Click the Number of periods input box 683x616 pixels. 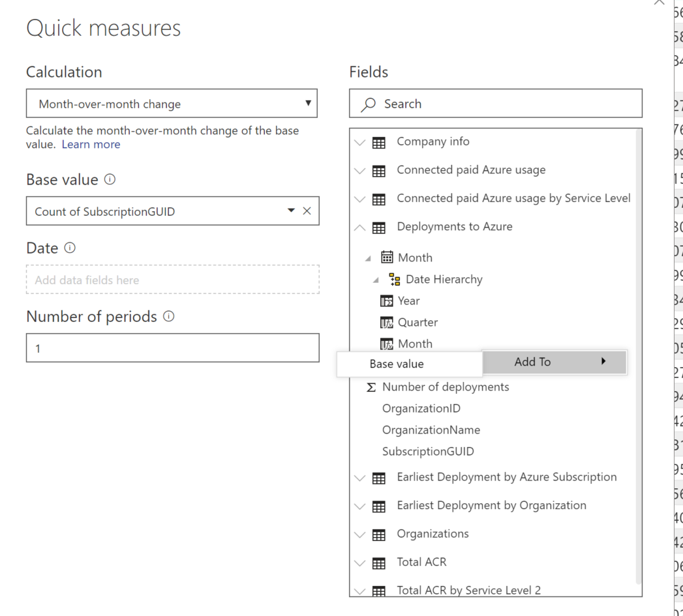point(172,348)
